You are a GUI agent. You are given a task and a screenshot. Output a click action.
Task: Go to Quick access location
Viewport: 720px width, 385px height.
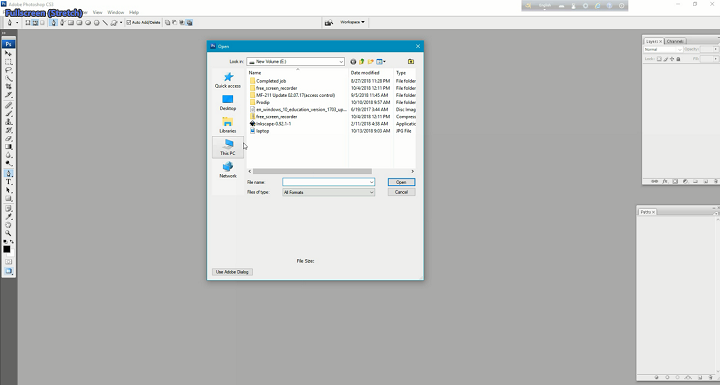coord(228,80)
